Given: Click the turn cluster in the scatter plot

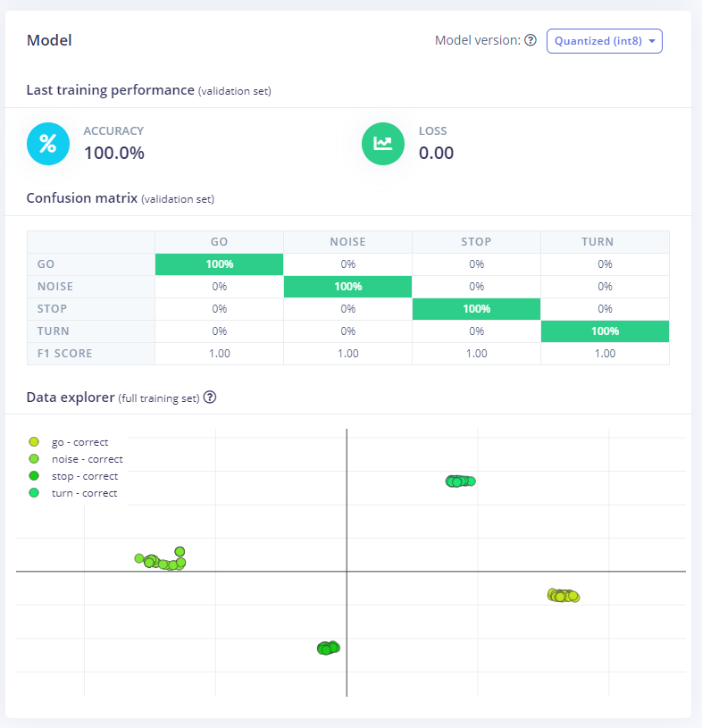Looking at the screenshot, I should [460, 481].
